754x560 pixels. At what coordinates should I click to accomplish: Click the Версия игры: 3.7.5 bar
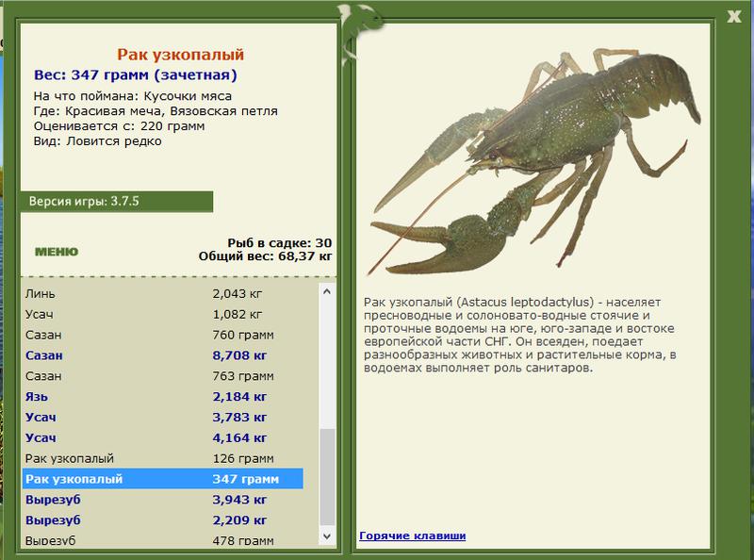(117, 201)
